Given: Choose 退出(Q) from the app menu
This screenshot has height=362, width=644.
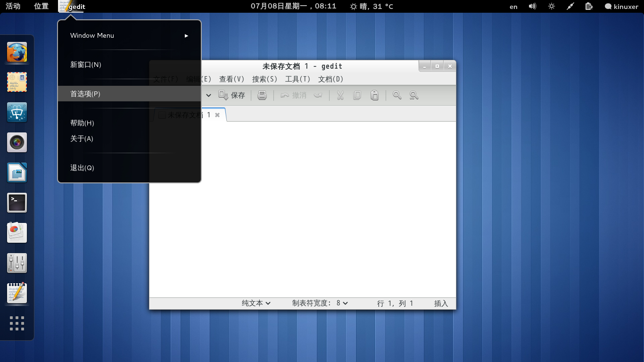Looking at the screenshot, I should click(x=82, y=168).
